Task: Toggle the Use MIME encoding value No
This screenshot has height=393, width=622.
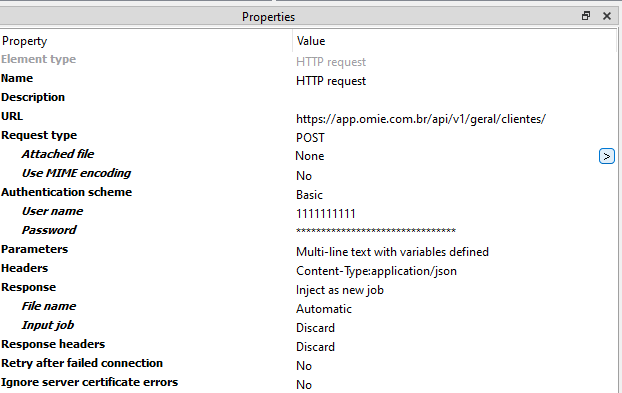Action: pos(304,176)
